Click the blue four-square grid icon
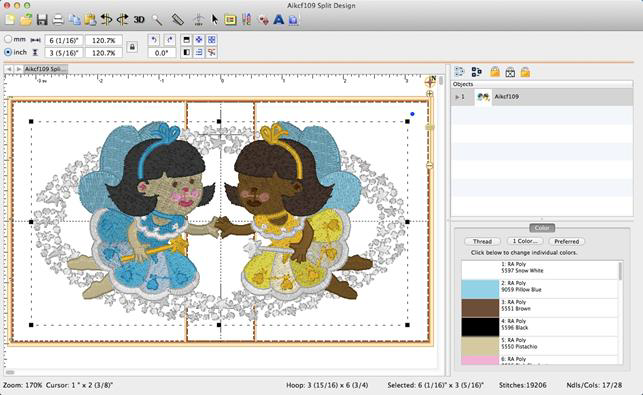Screen dimensions: 643x395 coord(212,40)
